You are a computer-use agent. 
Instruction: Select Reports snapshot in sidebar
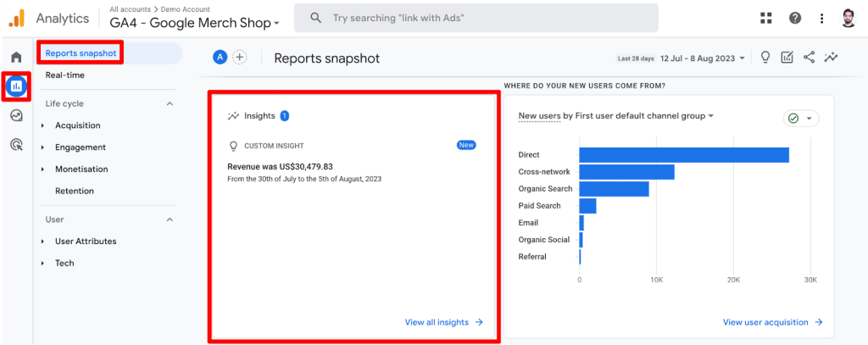[81, 53]
